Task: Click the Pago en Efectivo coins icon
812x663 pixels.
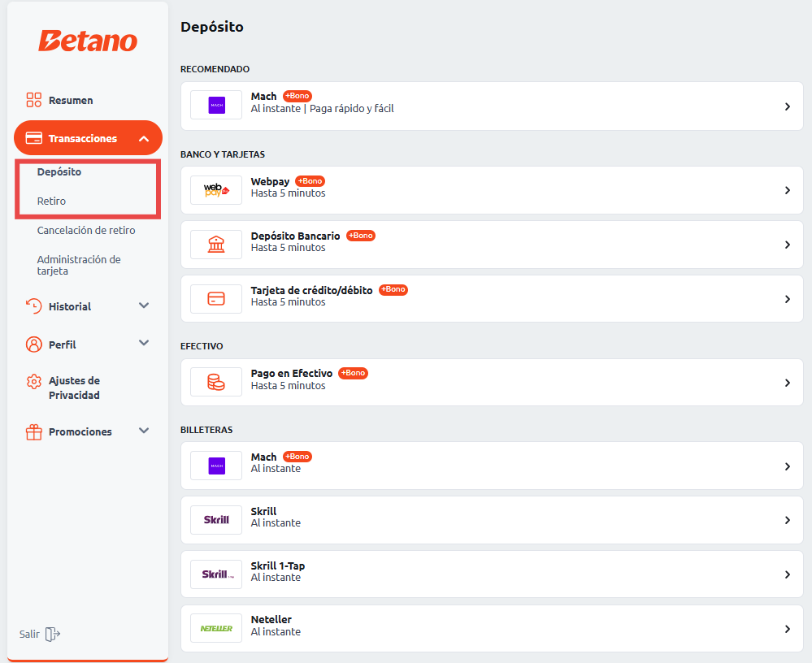Action: (216, 383)
